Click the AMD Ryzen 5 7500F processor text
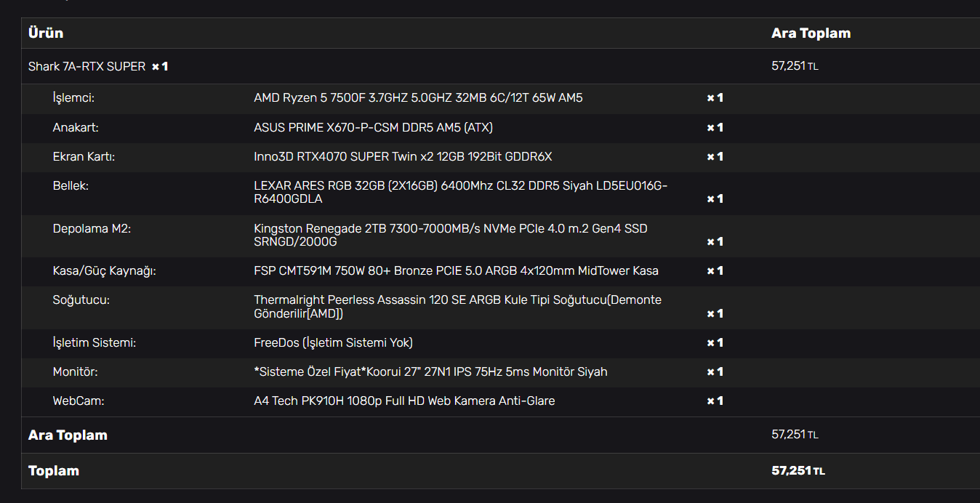The height and width of the screenshot is (503, 980). point(418,97)
